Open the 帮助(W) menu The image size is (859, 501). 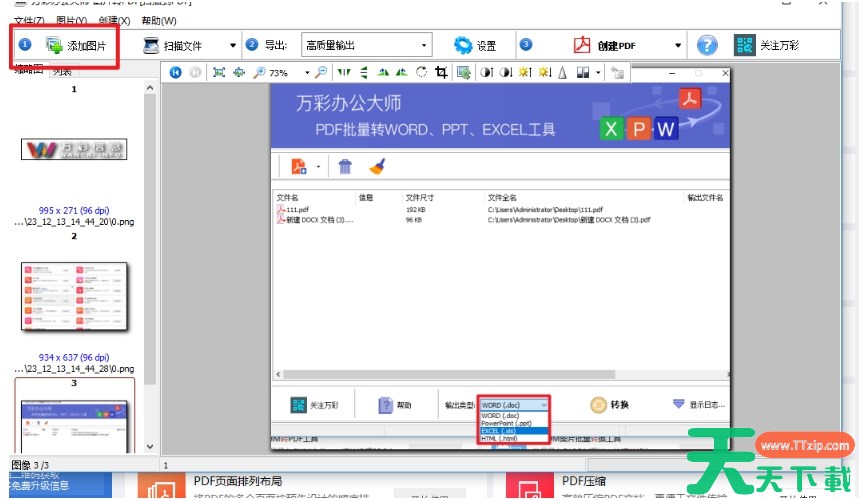coord(159,21)
